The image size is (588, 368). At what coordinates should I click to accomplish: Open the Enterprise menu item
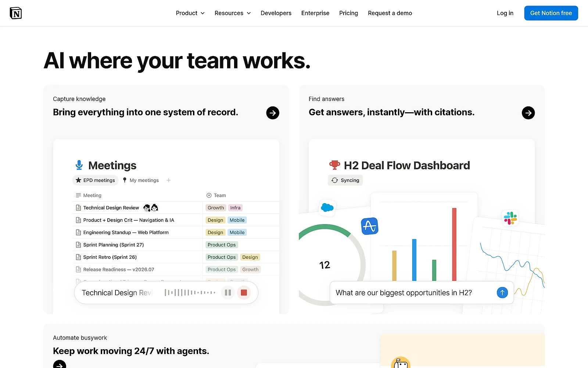(315, 13)
